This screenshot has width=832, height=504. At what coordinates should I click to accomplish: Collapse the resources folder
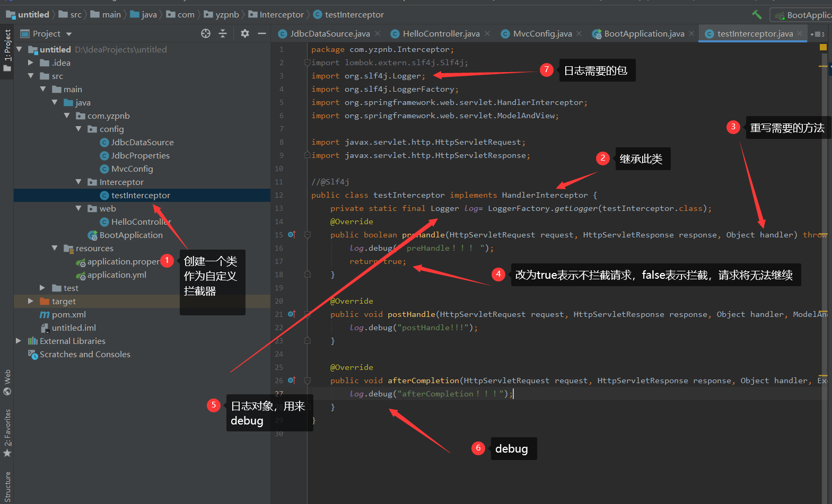(x=55, y=248)
